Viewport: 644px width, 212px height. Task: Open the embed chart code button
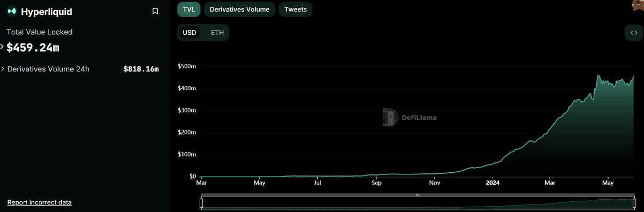pyautogui.click(x=634, y=33)
